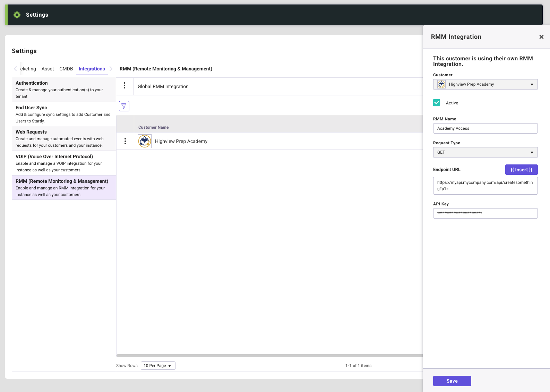
Task: Click the green Settings gear icon
Action: [x=17, y=15]
